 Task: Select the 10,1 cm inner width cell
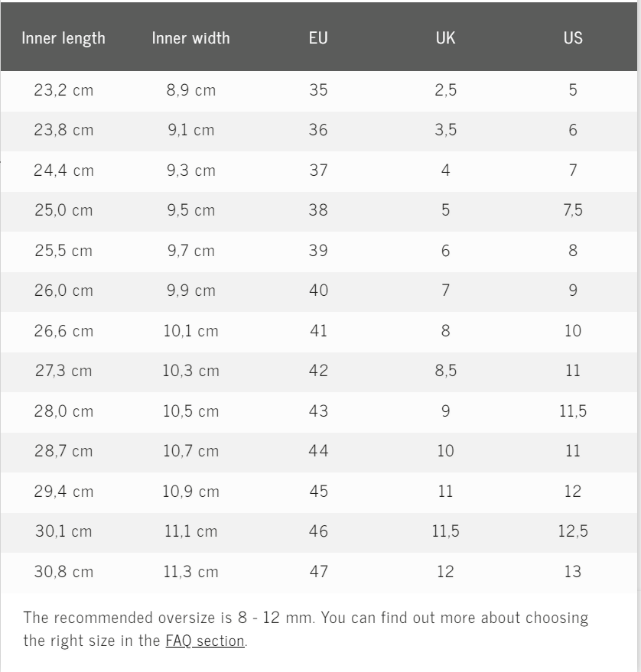pyautogui.click(x=190, y=331)
